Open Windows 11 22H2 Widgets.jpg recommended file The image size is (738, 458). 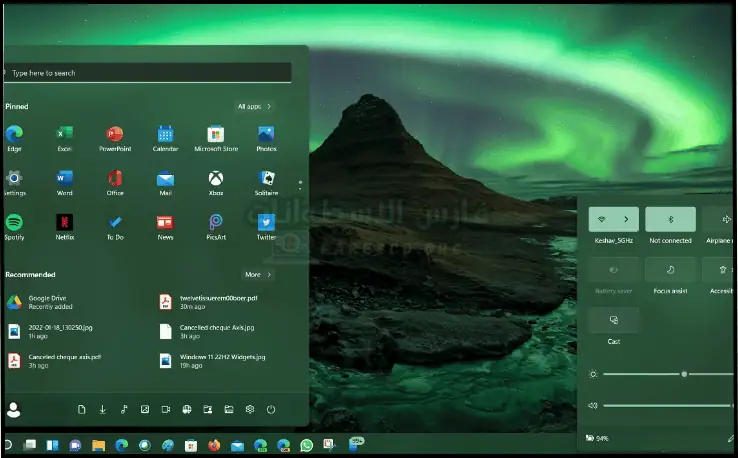click(222, 359)
